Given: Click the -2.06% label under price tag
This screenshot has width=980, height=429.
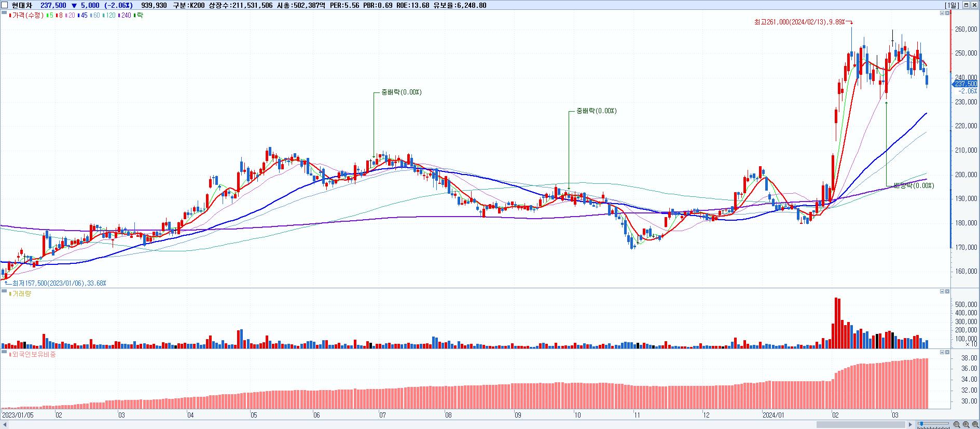Looking at the screenshot, I should [968, 91].
